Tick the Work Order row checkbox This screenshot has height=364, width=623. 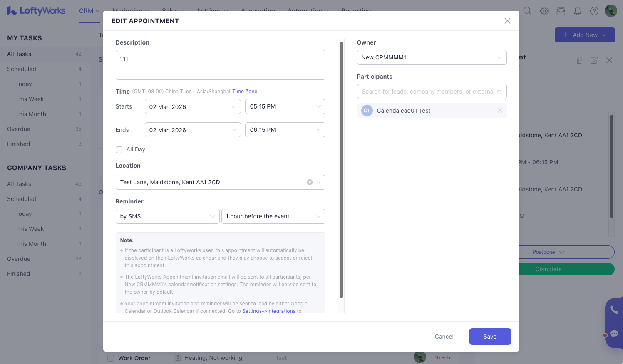pyautogui.click(x=111, y=358)
